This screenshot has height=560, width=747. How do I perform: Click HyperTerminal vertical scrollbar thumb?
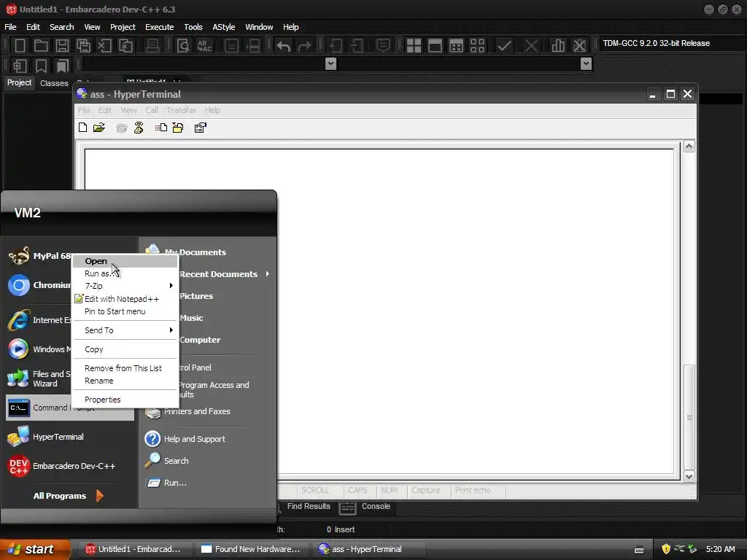pos(689,418)
